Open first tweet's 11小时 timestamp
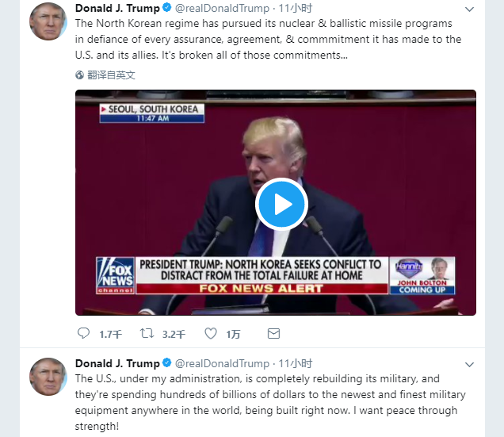The height and width of the screenshot is (437, 504). (295, 8)
